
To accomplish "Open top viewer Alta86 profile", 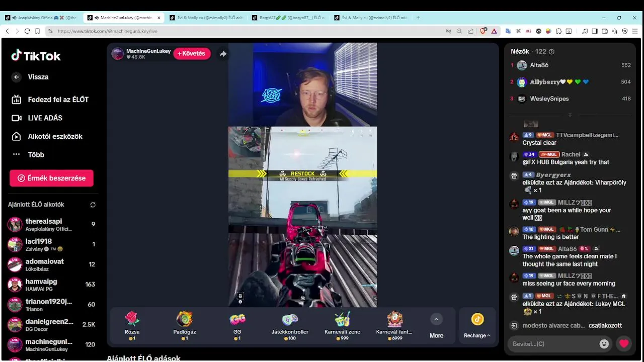I will click(571, 65).
